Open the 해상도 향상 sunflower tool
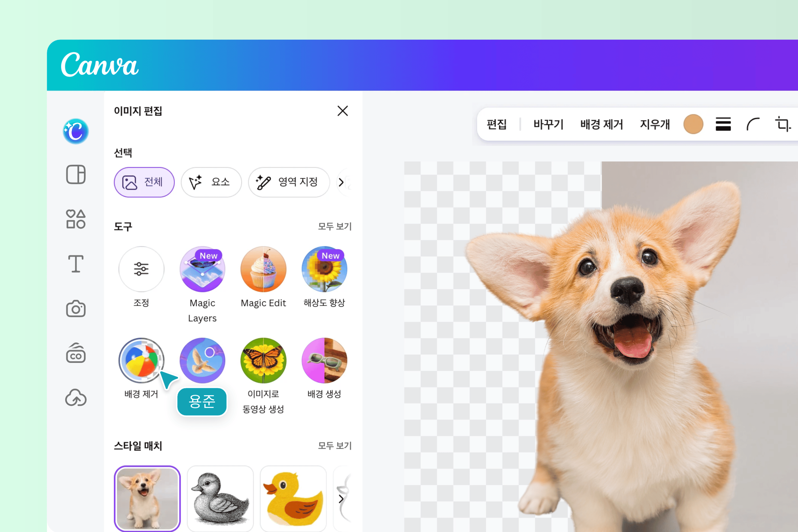Image resolution: width=798 pixels, height=532 pixels. [324, 269]
